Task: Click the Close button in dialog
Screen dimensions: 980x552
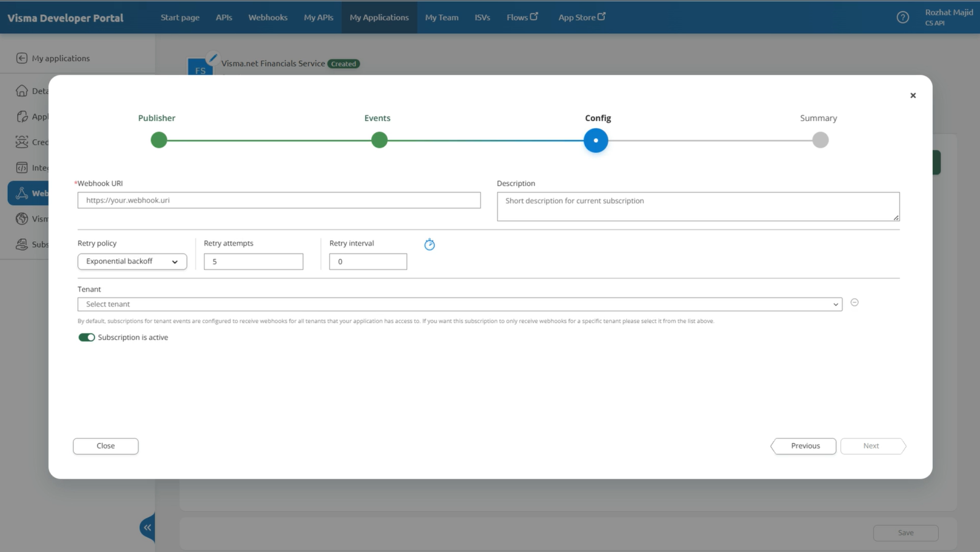Action: pos(106,446)
